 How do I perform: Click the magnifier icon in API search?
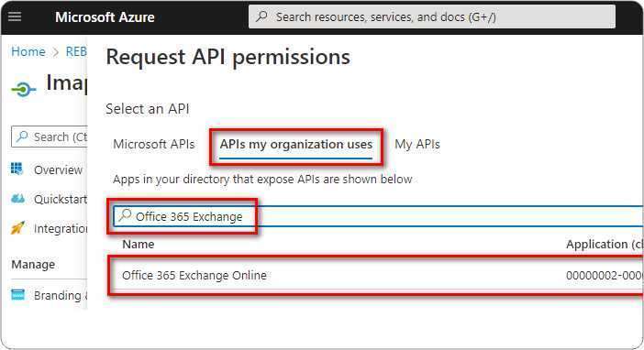pyautogui.click(x=125, y=215)
